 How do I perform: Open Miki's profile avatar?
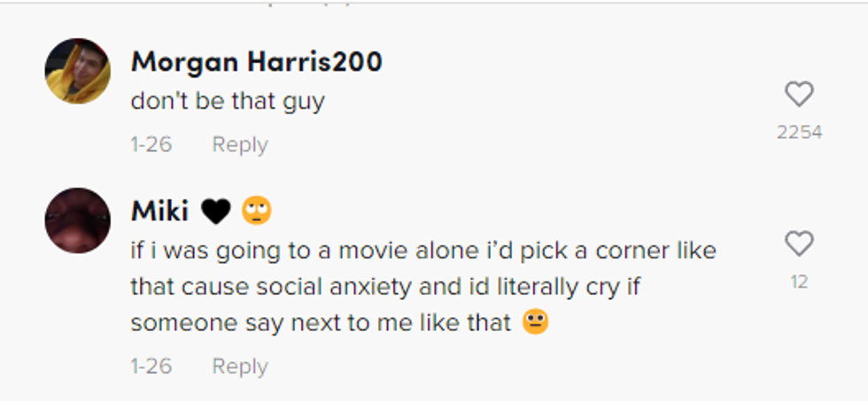pyautogui.click(x=78, y=220)
